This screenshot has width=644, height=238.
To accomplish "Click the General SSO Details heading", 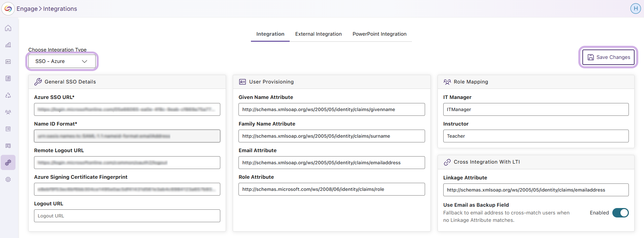I will click(x=70, y=82).
